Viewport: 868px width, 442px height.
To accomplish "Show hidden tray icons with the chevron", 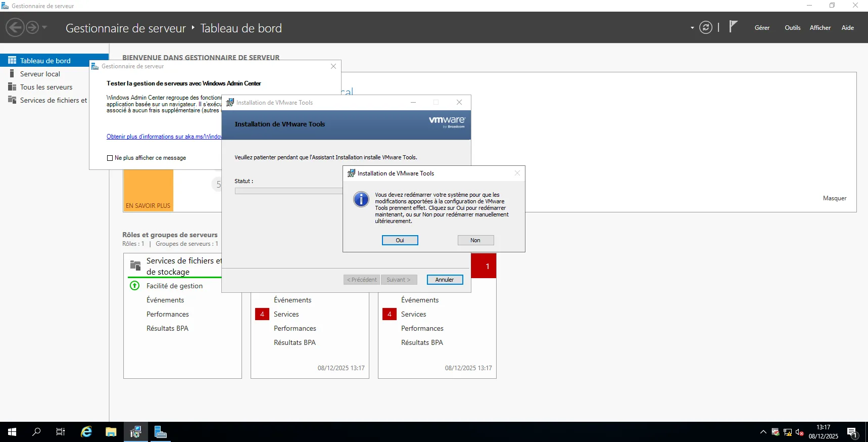I will click(x=763, y=432).
